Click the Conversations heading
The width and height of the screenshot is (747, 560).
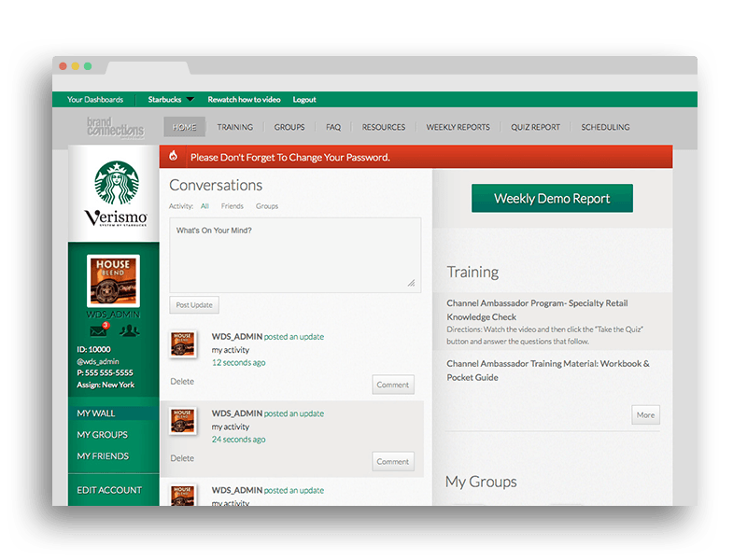tap(216, 185)
